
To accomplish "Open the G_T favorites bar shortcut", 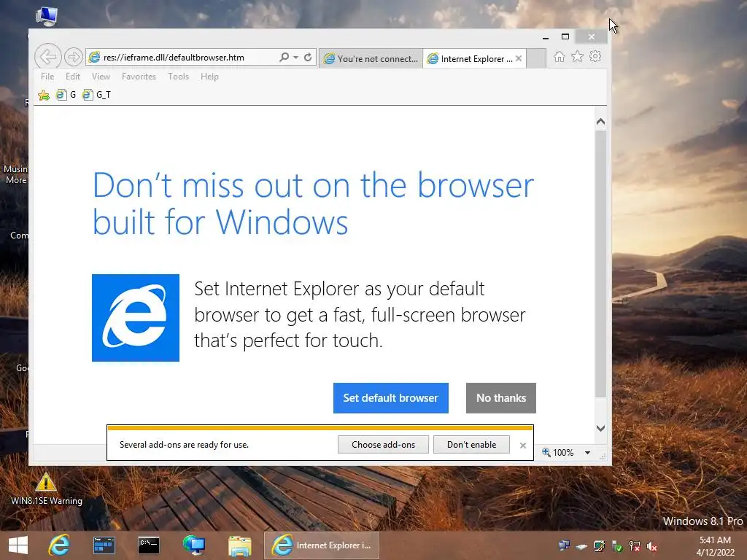I will [x=97, y=95].
